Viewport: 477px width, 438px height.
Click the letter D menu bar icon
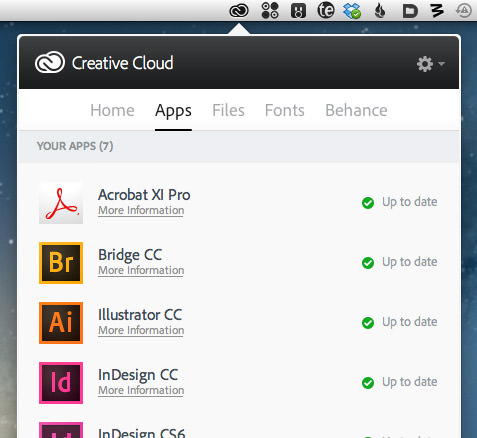pos(410,11)
